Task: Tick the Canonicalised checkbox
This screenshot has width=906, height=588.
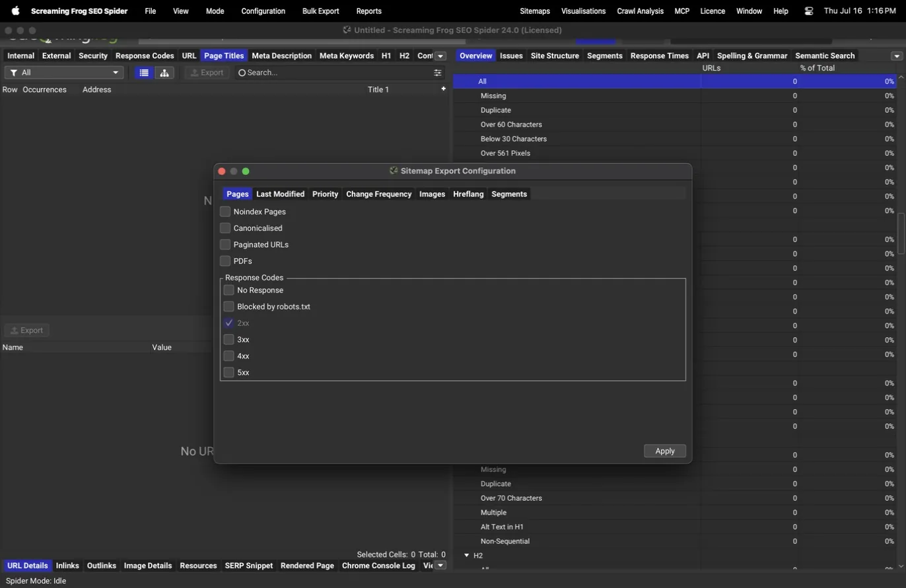Action: tap(225, 228)
